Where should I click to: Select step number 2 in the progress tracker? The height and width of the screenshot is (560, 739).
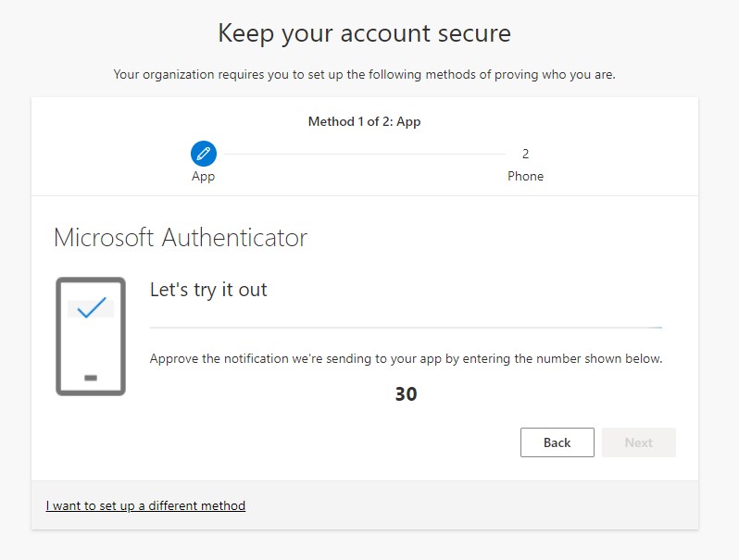[x=525, y=154]
